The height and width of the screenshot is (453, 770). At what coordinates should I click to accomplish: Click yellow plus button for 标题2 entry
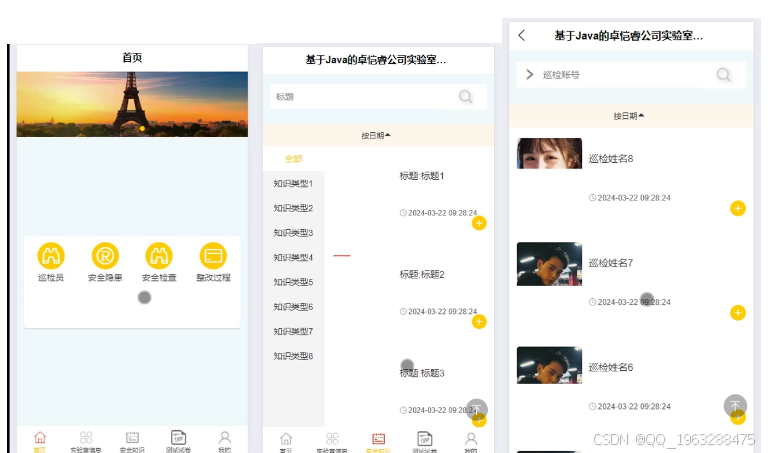pos(479,321)
